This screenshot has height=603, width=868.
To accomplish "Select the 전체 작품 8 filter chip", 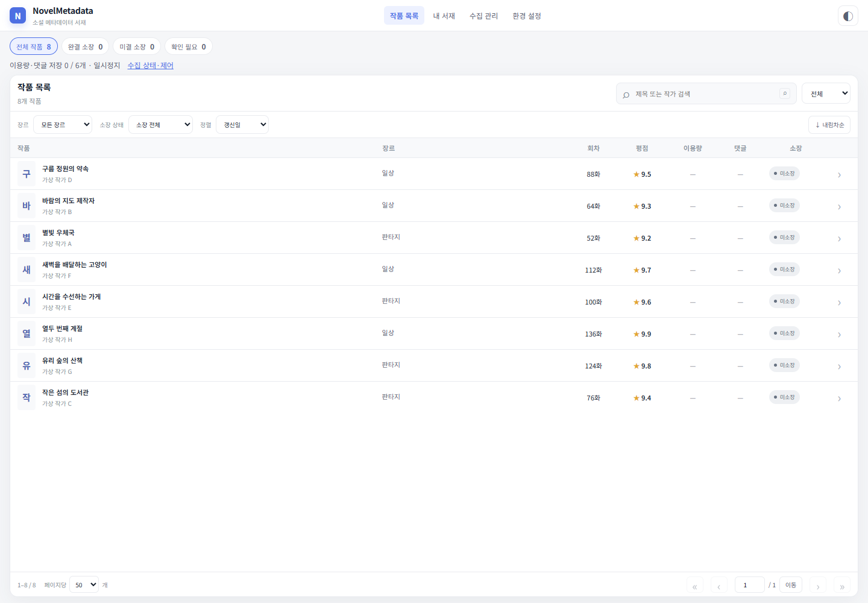I will [34, 46].
